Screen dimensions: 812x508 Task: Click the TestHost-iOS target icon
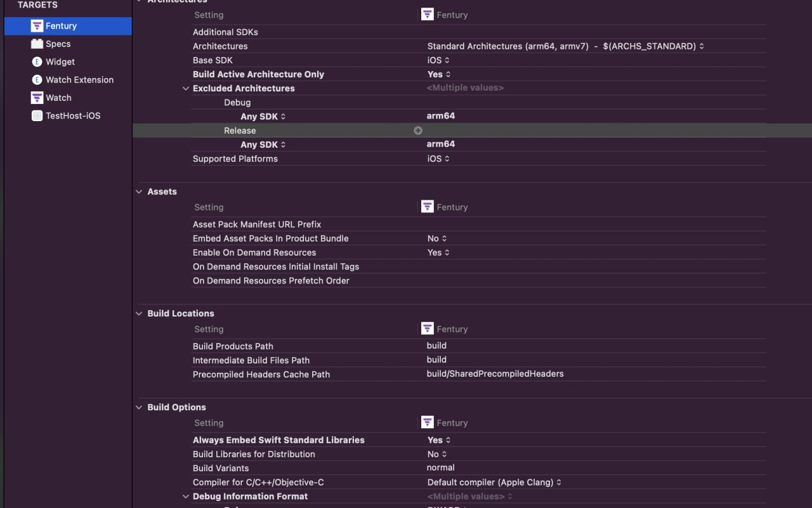coord(37,115)
